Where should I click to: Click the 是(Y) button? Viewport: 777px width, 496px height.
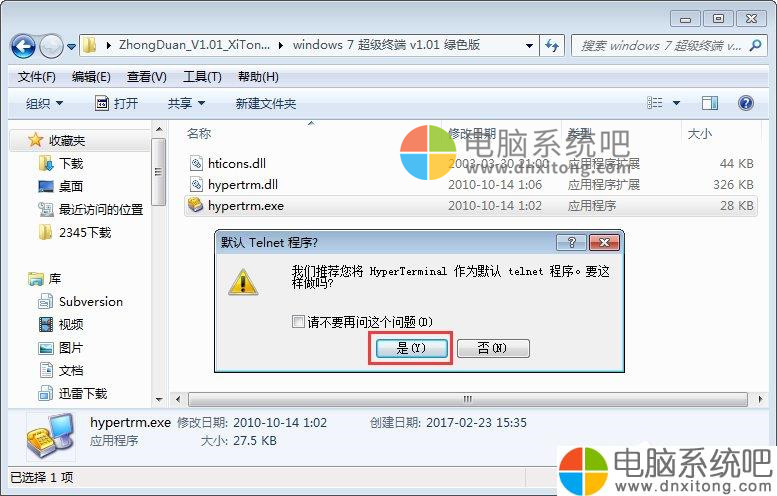[x=411, y=348]
